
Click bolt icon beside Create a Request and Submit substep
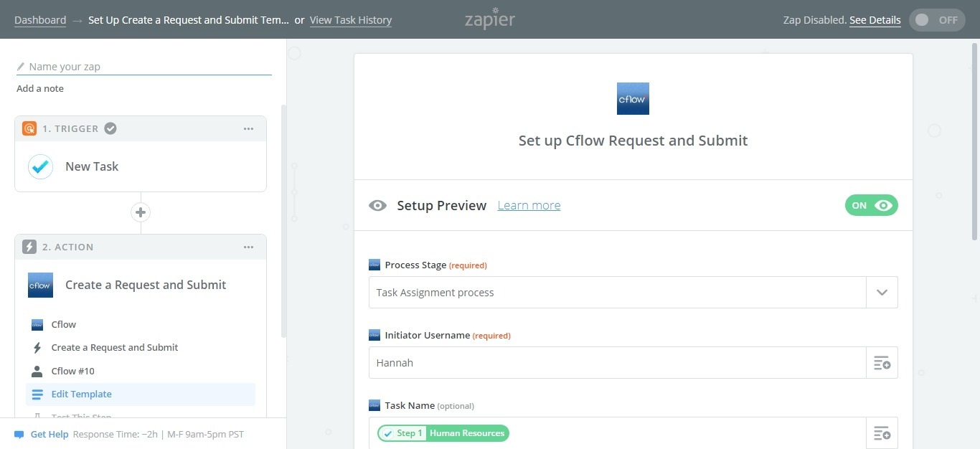[37, 348]
